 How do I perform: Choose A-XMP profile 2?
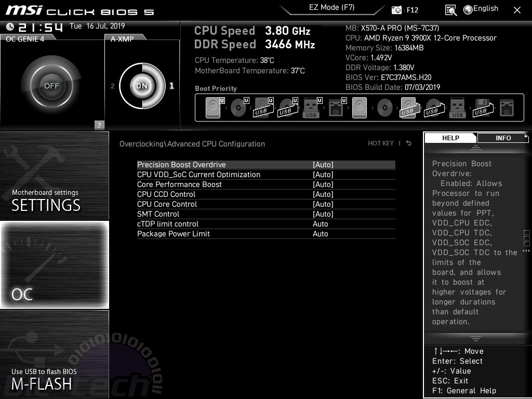pos(113,86)
